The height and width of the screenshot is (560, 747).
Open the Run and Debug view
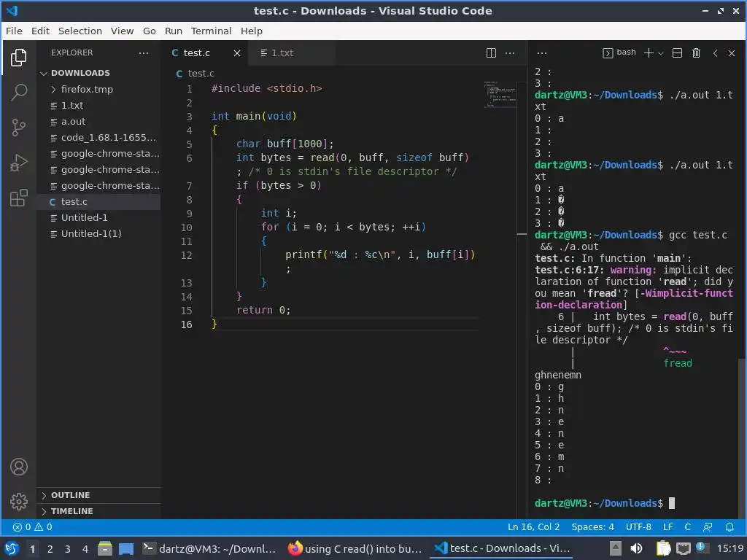click(x=18, y=163)
